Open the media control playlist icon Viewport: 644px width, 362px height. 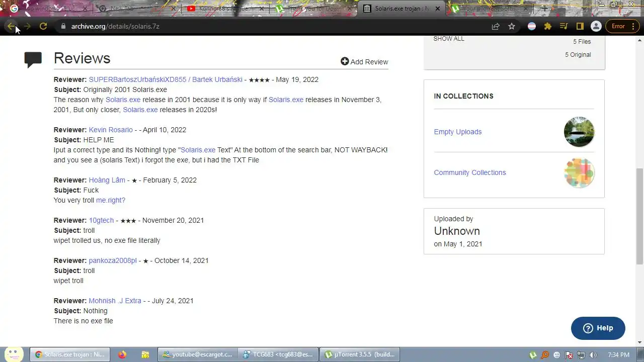(x=564, y=26)
